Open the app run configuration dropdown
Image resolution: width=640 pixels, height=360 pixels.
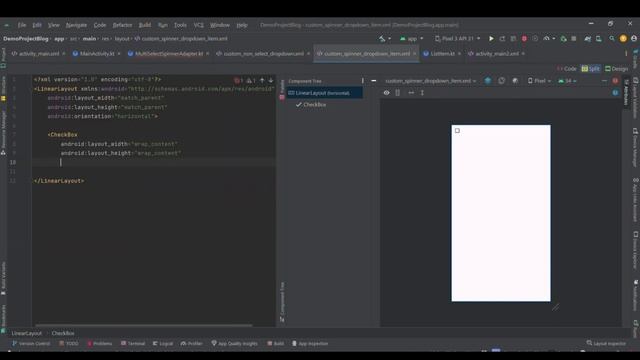coord(411,39)
